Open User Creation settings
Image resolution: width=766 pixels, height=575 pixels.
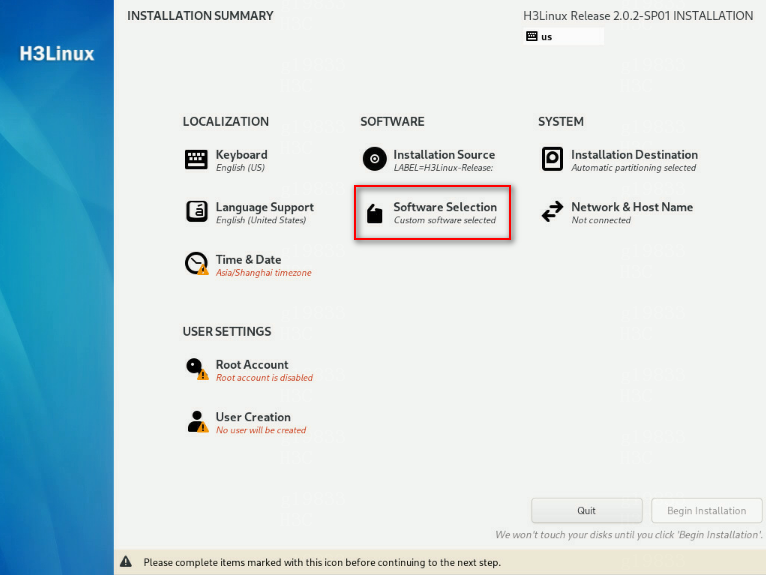pyautogui.click(x=253, y=417)
